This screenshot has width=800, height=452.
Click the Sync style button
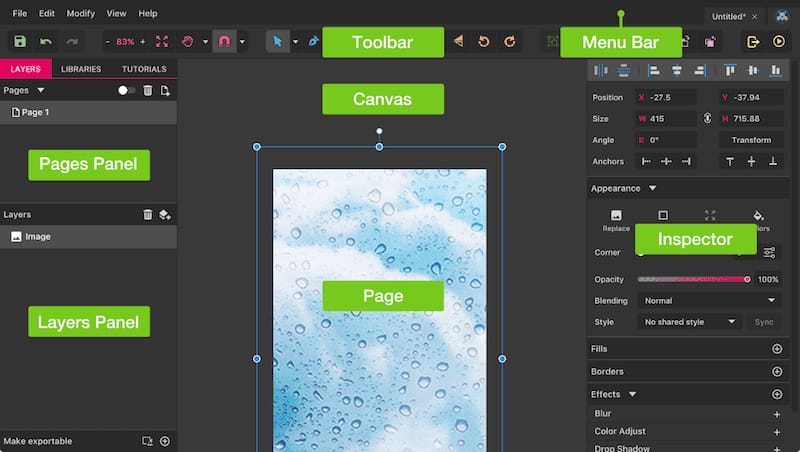[x=764, y=322]
